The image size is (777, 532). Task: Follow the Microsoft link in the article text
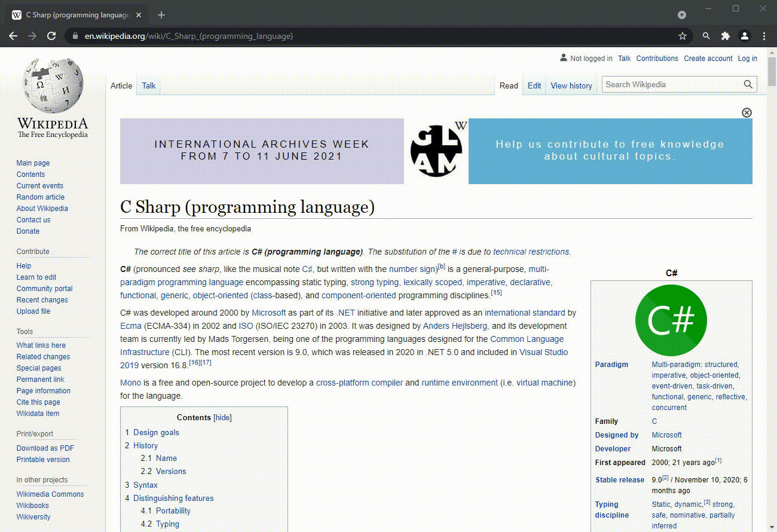click(269, 313)
